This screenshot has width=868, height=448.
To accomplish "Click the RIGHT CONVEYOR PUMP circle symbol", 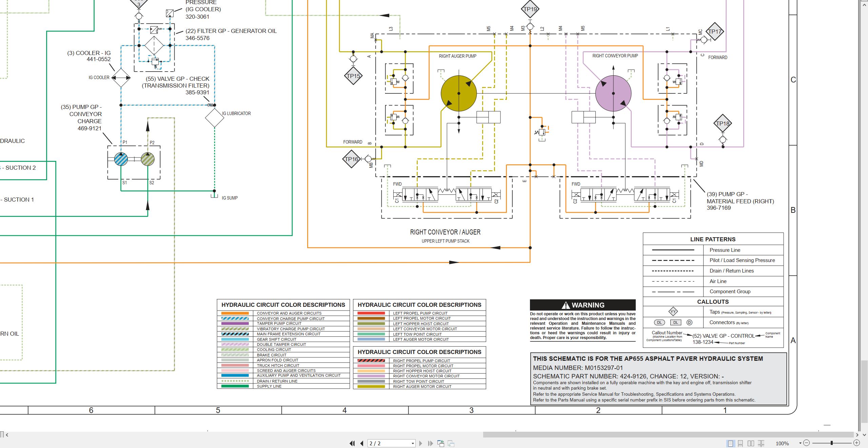I will 613,93.
